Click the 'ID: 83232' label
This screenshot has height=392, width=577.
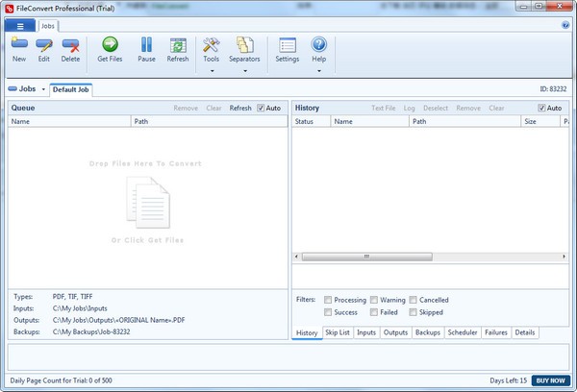pyautogui.click(x=553, y=89)
